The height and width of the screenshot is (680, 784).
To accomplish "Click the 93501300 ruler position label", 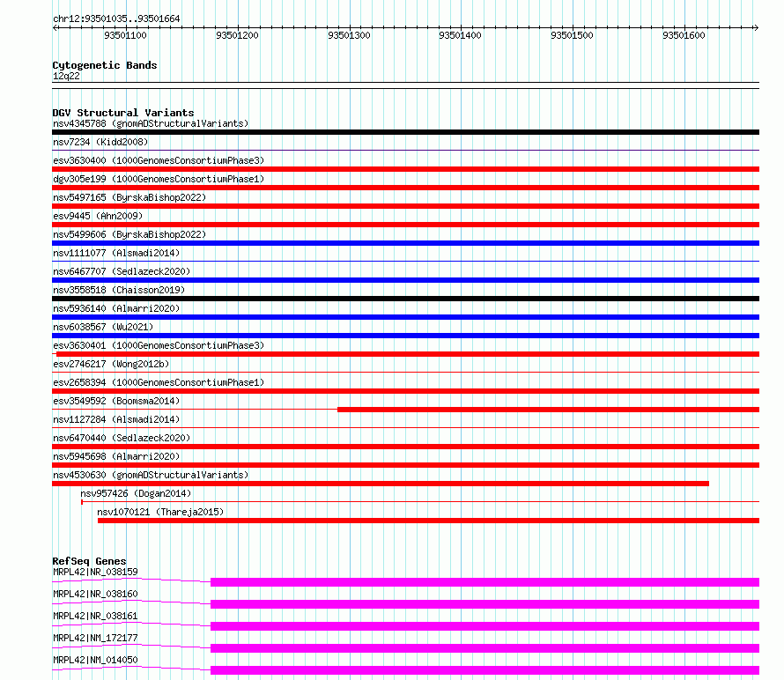I will pyautogui.click(x=349, y=35).
